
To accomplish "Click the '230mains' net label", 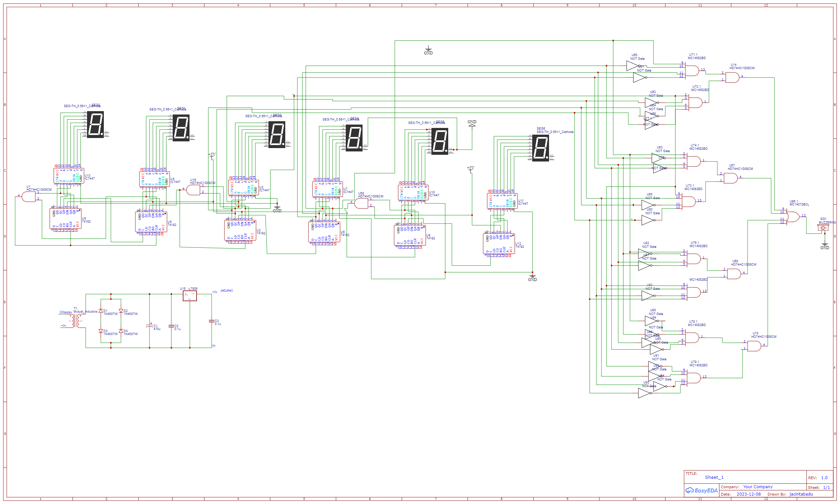I will coord(66,312).
